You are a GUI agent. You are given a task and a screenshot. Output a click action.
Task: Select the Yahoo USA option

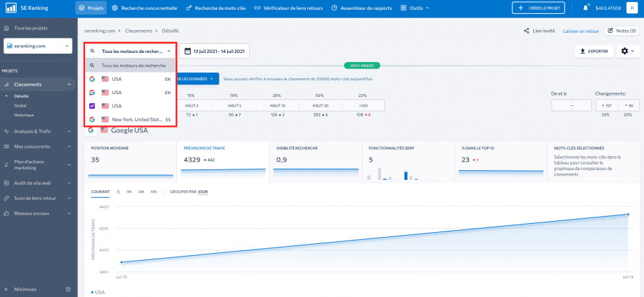tap(130, 106)
